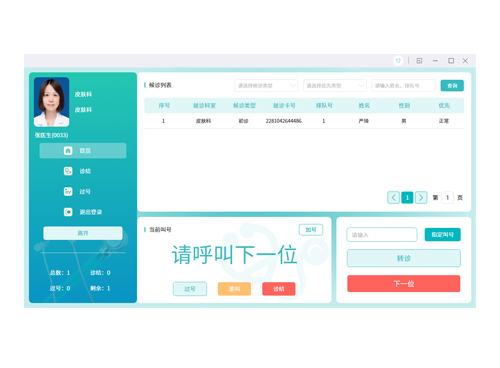The image size is (500, 368).
Task: Open the 过号 sidebar icon
Action: (x=68, y=191)
